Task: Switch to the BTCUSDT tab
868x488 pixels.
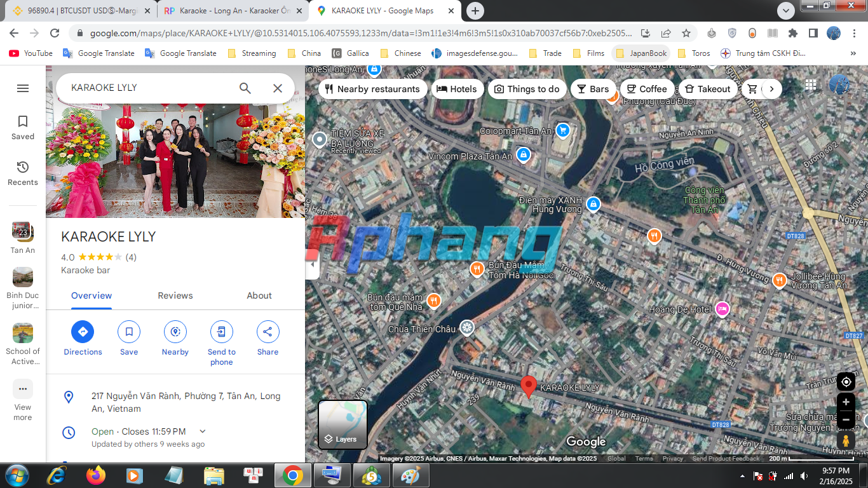Action: pyautogui.click(x=81, y=11)
